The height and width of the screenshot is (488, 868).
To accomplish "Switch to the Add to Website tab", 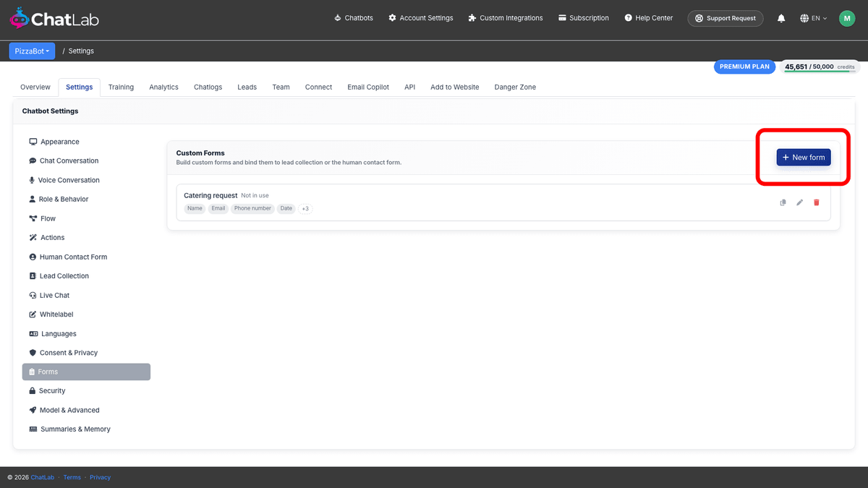I will tap(454, 87).
